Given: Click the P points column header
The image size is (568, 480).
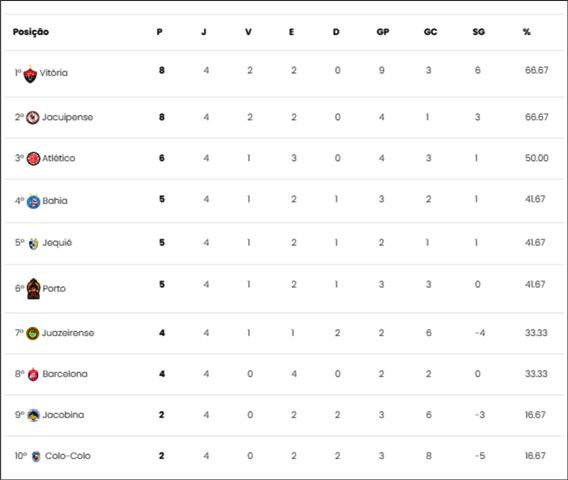Looking at the screenshot, I should click(159, 32).
